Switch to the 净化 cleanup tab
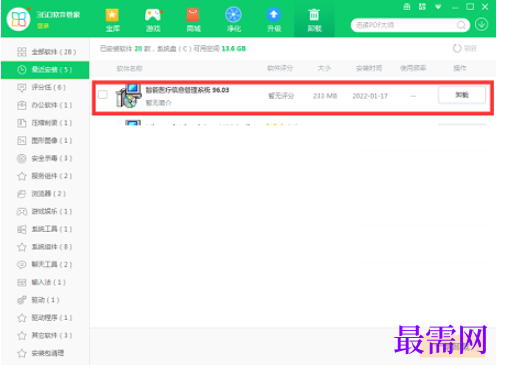 (233, 20)
